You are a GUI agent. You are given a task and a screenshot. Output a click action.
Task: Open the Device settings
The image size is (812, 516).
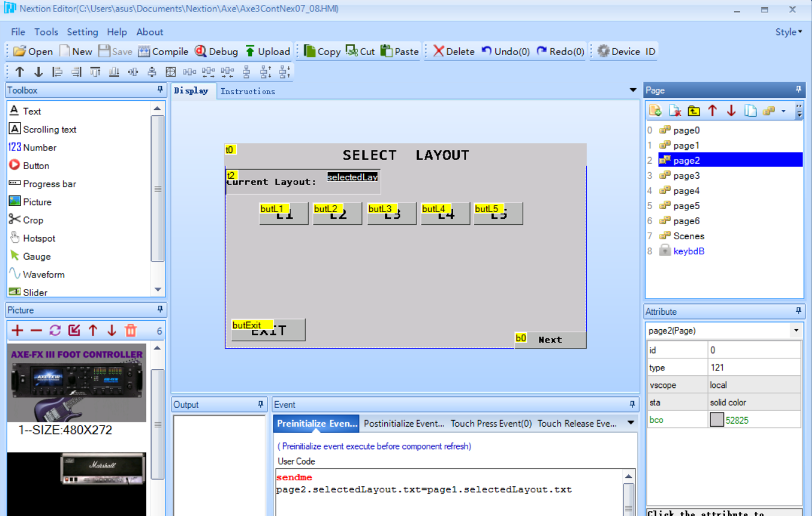619,51
